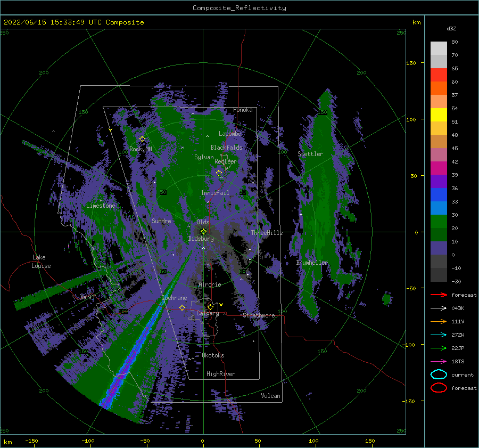Select the yellow 54 dBZ legend swatch
Image resolution: width=479 pixels, height=448 pixels.
pyautogui.click(x=439, y=115)
